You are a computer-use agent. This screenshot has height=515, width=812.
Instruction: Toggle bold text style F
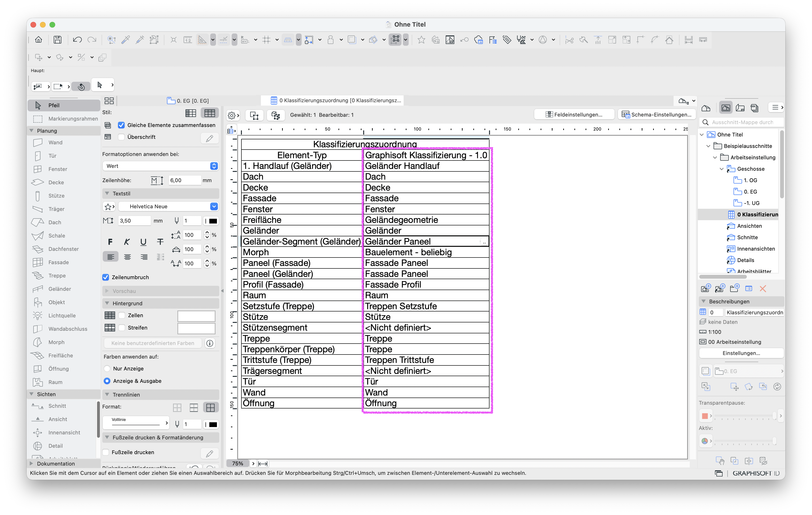[110, 242]
